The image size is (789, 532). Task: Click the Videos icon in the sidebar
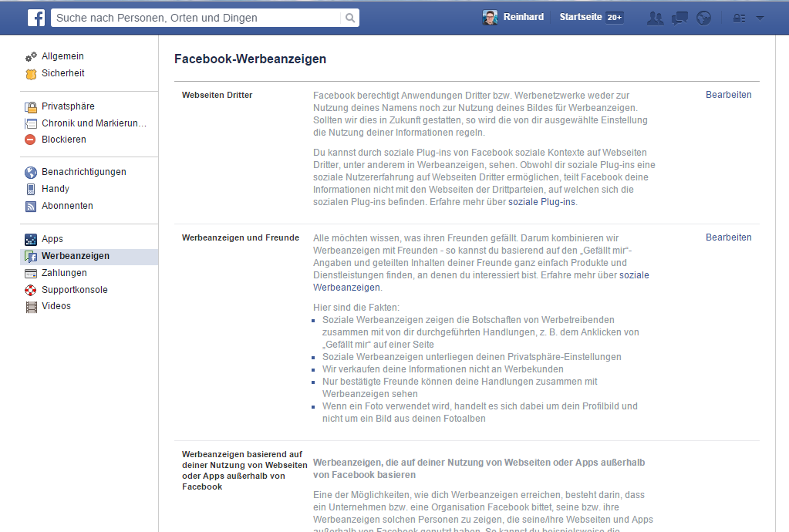(30, 306)
